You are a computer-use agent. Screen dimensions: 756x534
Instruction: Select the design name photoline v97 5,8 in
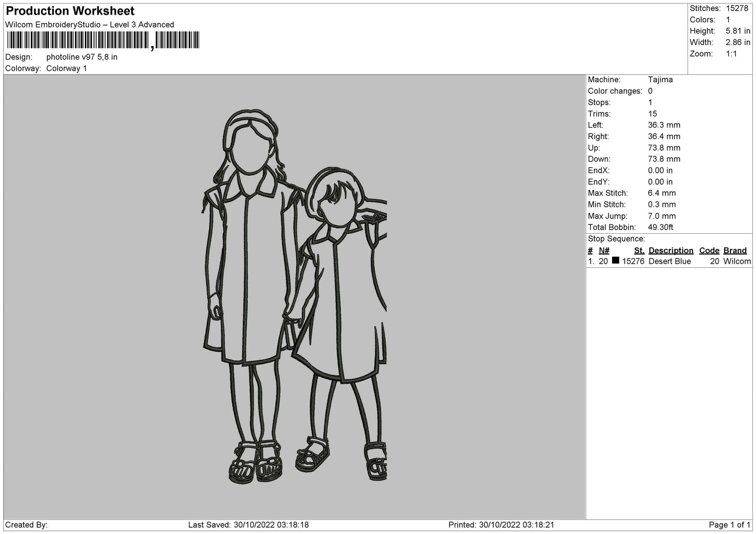point(82,57)
